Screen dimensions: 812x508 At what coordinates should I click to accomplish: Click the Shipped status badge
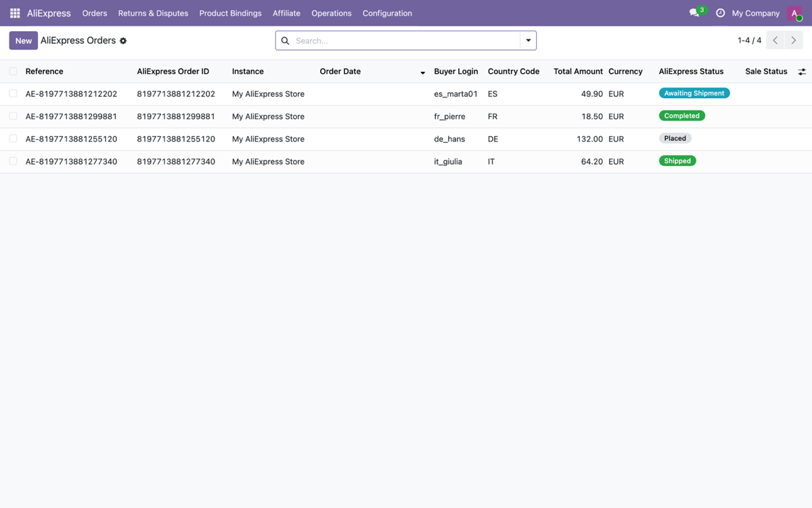(677, 161)
